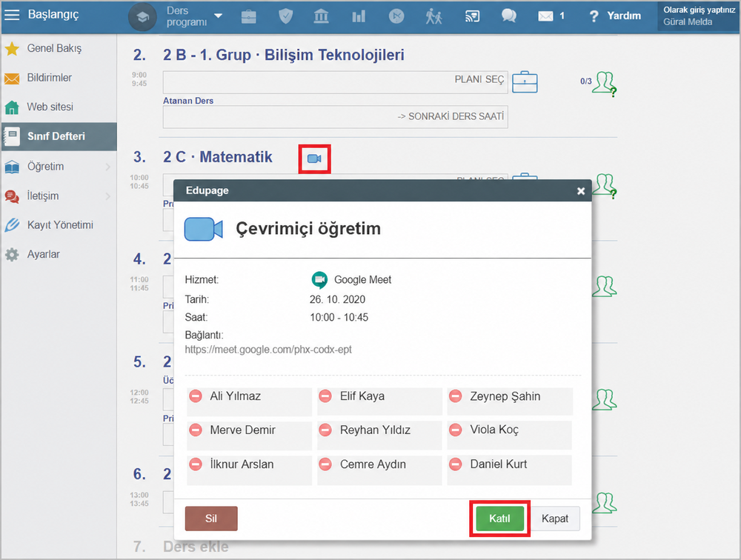This screenshot has height=560, width=741.
Task: Toggle the red minus next to Elif Kaya
Action: point(325,396)
